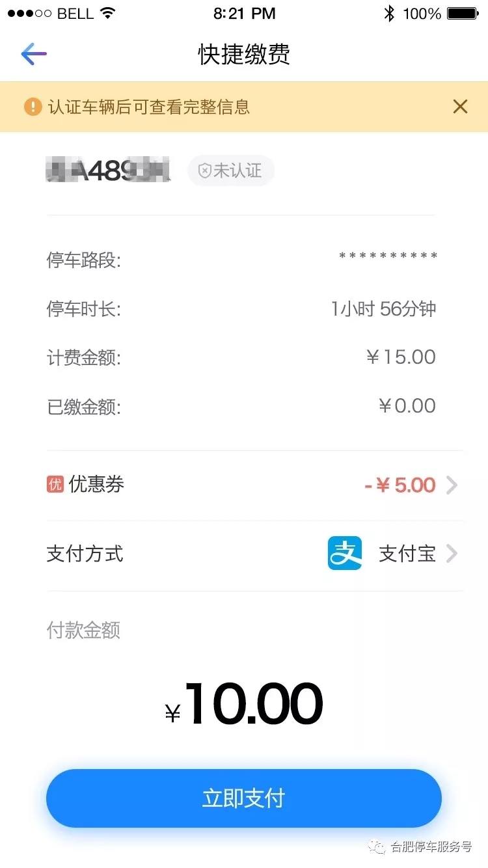Click the red 优 coupon icon

[55, 484]
